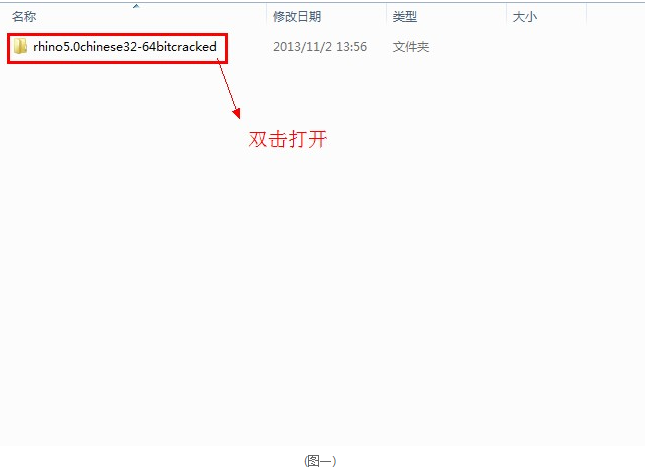The width and height of the screenshot is (653, 475).
Task: Select the rhino5.0chinese32-64bitcracked folder name
Action: (x=125, y=46)
